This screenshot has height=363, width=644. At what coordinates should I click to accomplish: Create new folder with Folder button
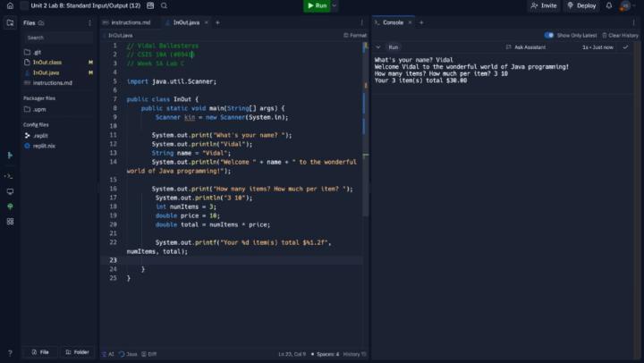[78, 352]
